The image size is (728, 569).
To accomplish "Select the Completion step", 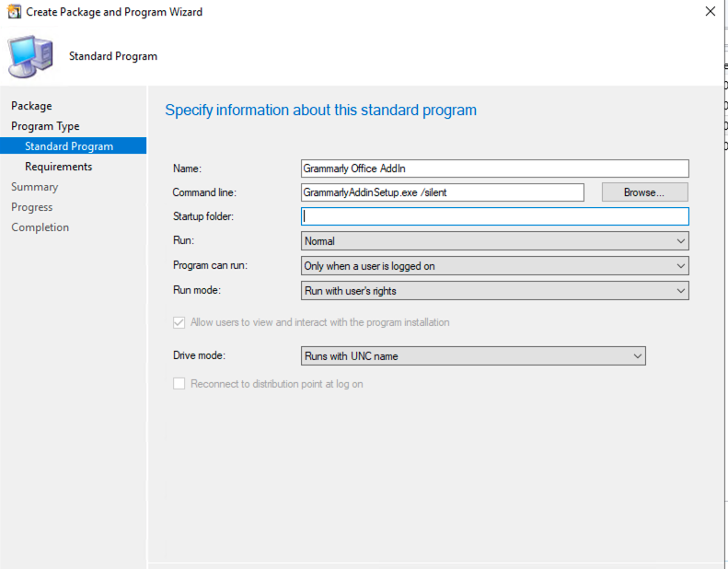I will click(x=40, y=227).
